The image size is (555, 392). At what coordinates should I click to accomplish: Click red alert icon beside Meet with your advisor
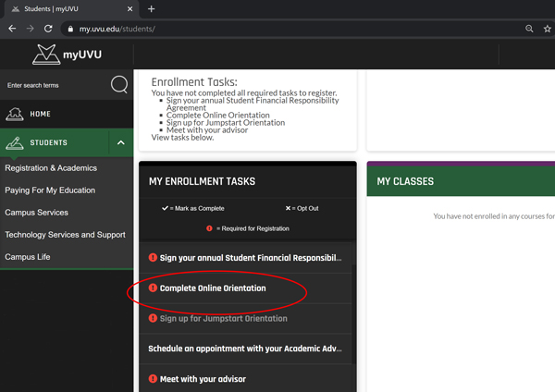click(153, 379)
